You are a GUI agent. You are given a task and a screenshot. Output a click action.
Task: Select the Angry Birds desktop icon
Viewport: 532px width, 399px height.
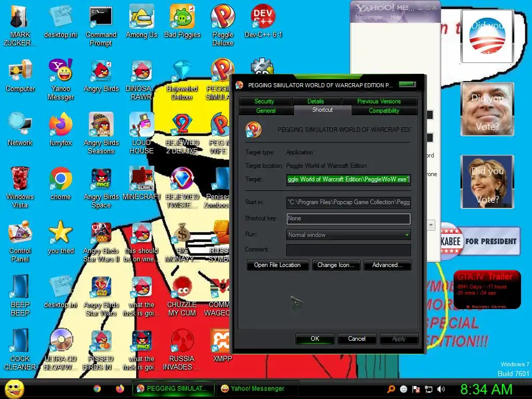(101, 77)
